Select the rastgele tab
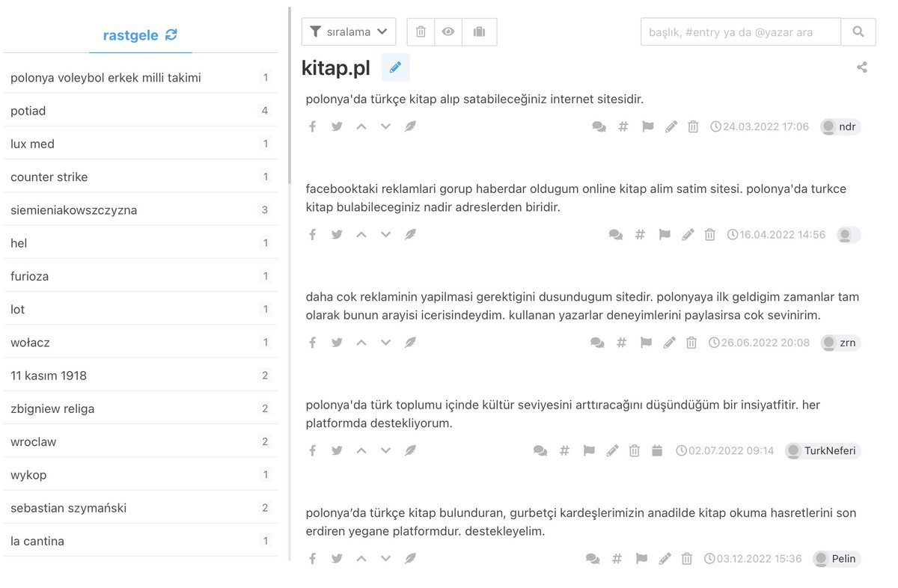 tap(141, 34)
